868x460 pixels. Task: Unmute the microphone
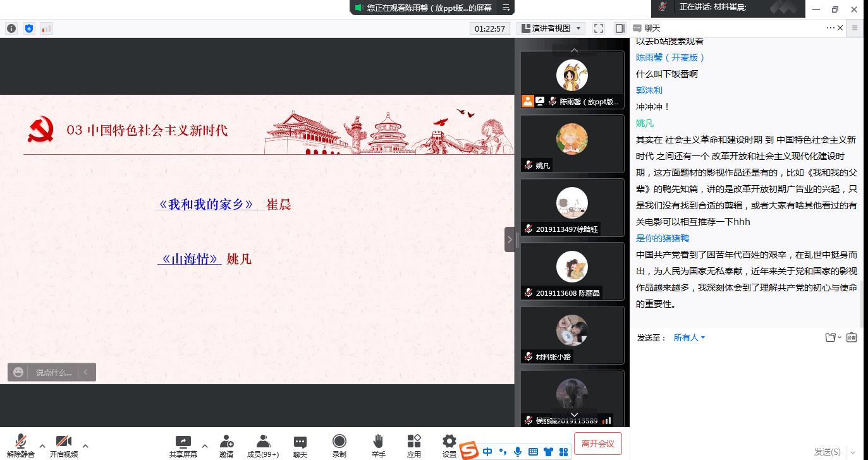coord(21,445)
